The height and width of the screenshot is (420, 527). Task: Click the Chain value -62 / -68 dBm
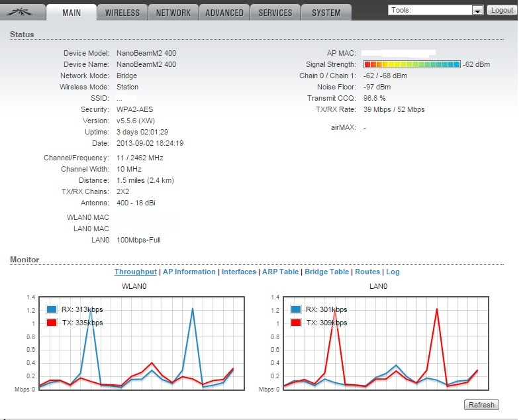click(385, 76)
